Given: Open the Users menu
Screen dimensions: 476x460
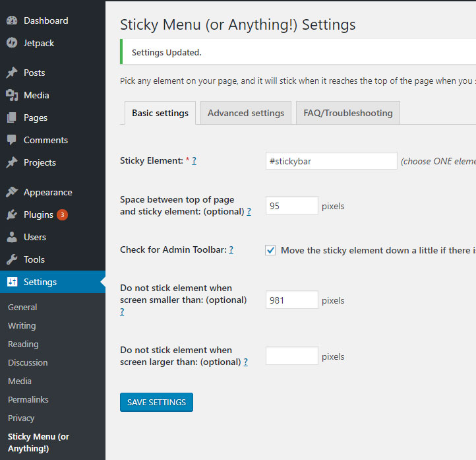Looking at the screenshot, I should pos(35,238).
